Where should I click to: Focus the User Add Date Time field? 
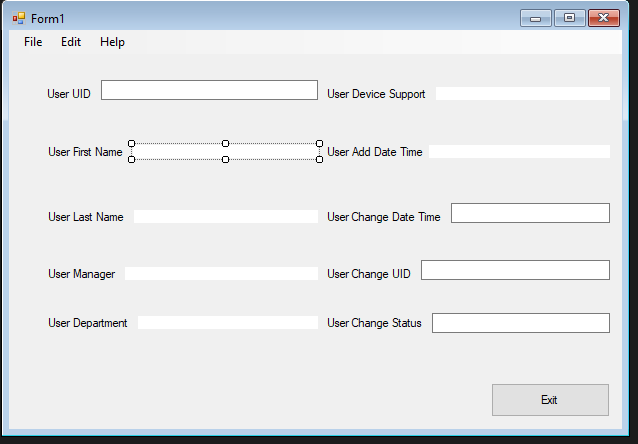tap(519, 151)
